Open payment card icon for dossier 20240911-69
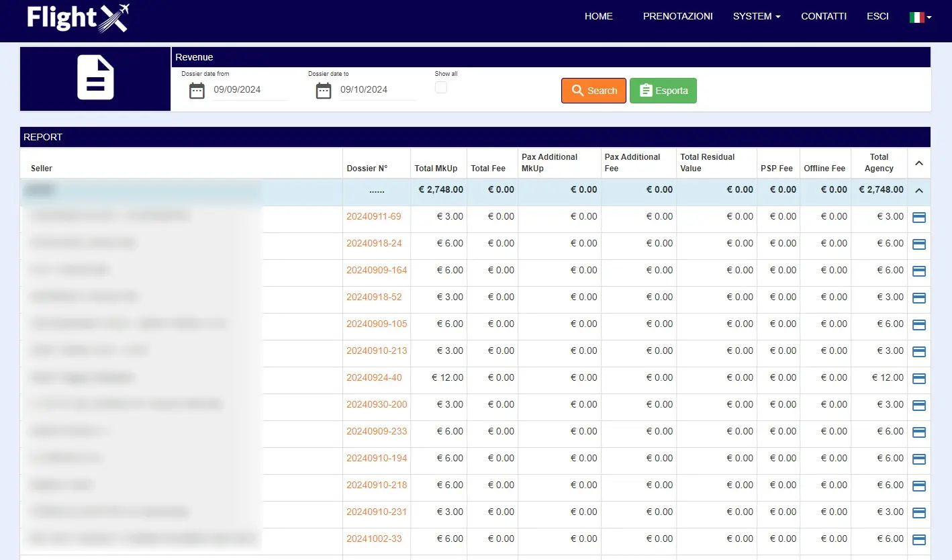The height and width of the screenshot is (560, 952). [919, 217]
